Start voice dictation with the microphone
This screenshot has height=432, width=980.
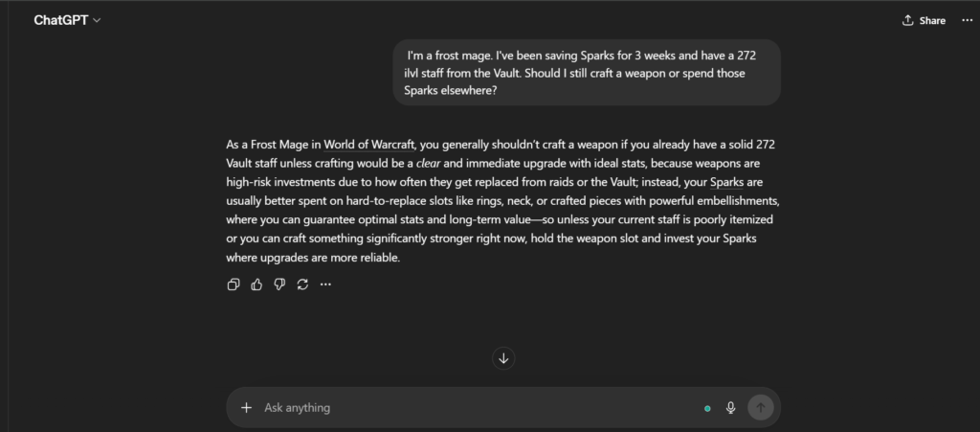[731, 407]
